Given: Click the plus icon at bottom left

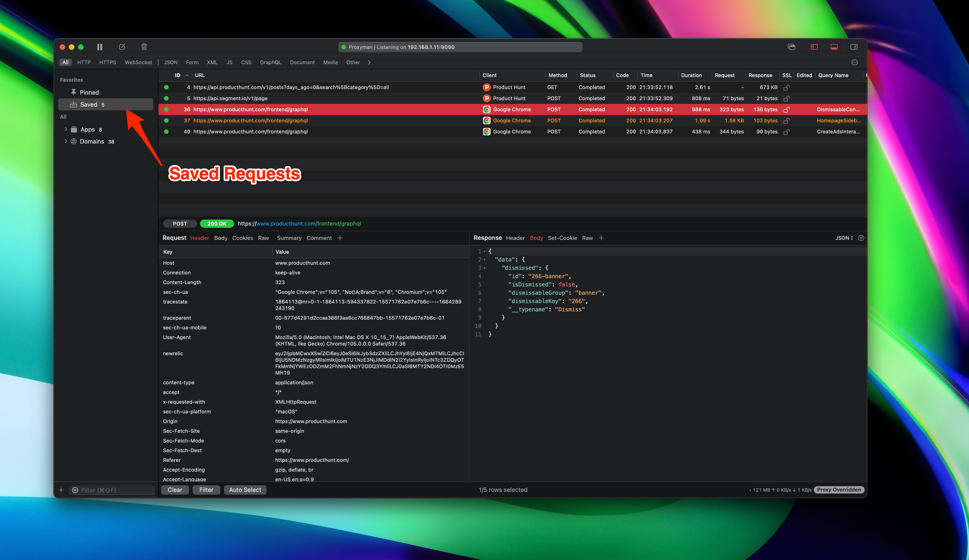Looking at the screenshot, I should click(61, 490).
